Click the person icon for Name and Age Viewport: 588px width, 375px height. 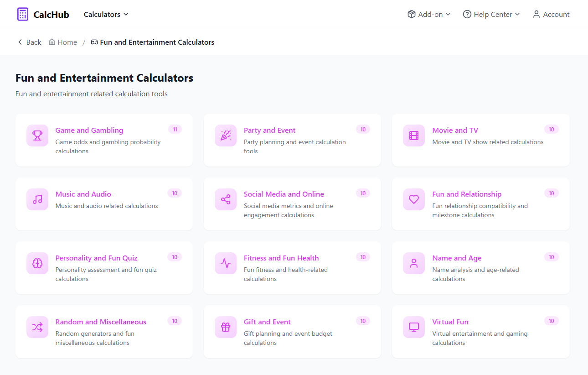[414, 263]
